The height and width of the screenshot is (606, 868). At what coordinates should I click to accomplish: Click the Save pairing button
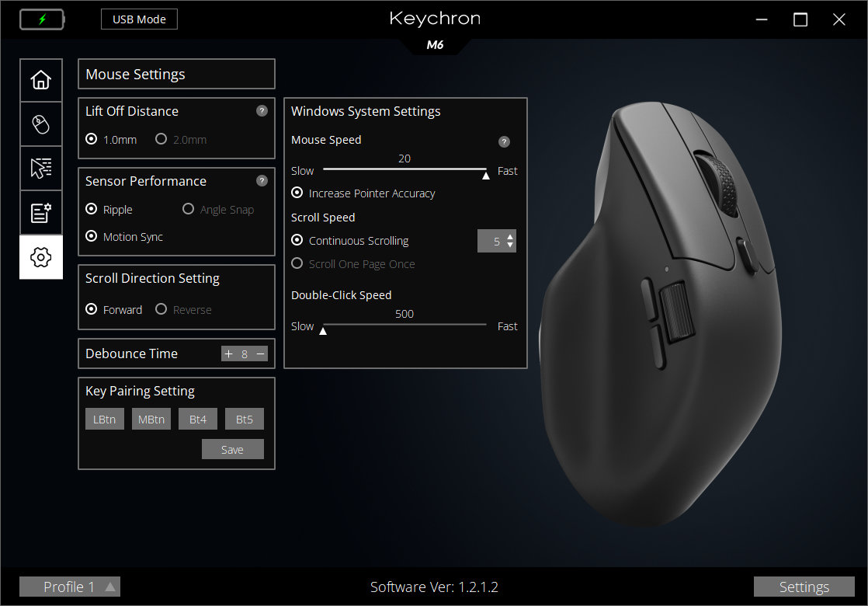[x=232, y=450]
